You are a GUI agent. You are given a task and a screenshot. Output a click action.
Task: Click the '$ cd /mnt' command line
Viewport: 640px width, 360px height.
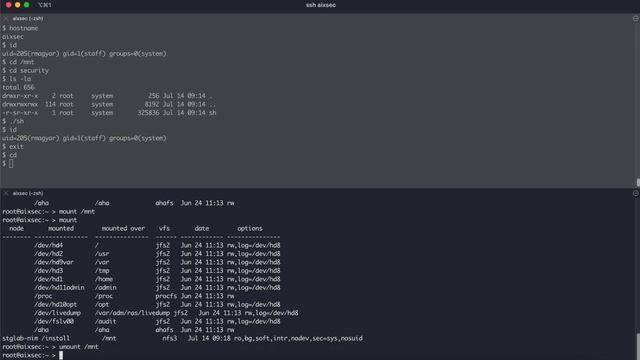tap(18, 62)
